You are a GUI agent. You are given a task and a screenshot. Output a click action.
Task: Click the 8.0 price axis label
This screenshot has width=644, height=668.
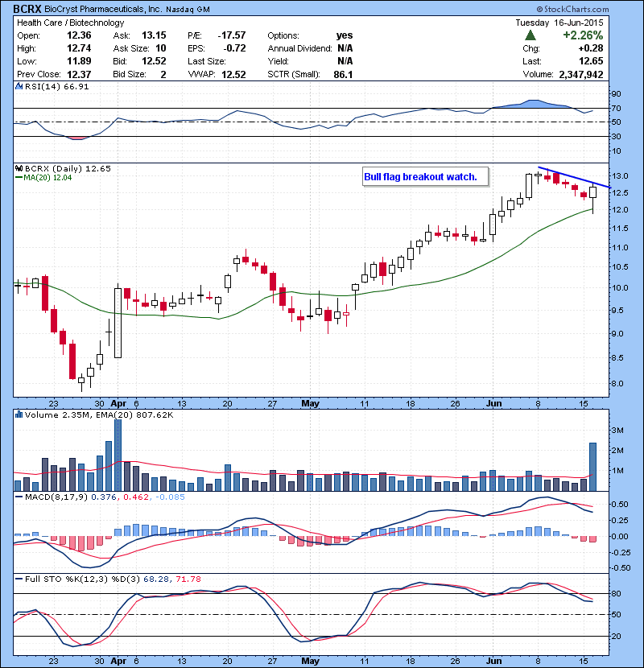pos(617,383)
